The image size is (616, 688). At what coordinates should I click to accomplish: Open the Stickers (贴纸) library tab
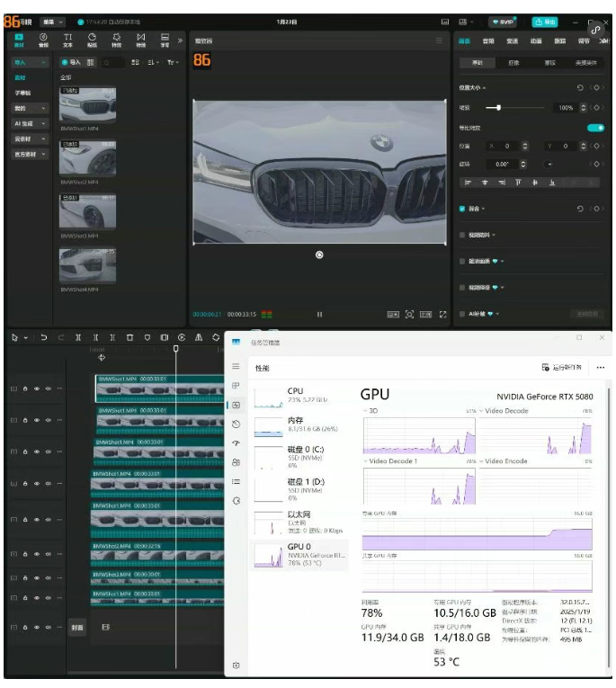92,40
